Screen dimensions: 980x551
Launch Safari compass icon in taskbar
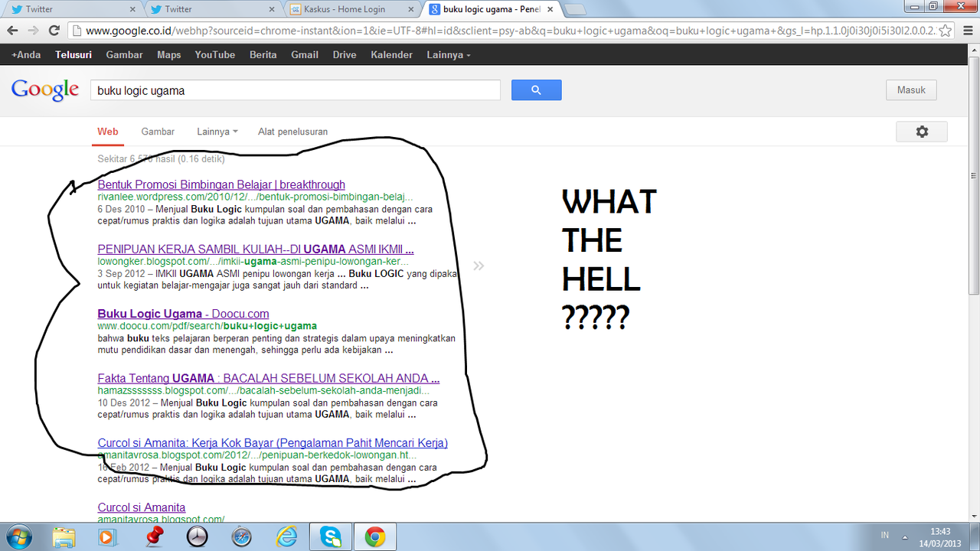coord(242,537)
